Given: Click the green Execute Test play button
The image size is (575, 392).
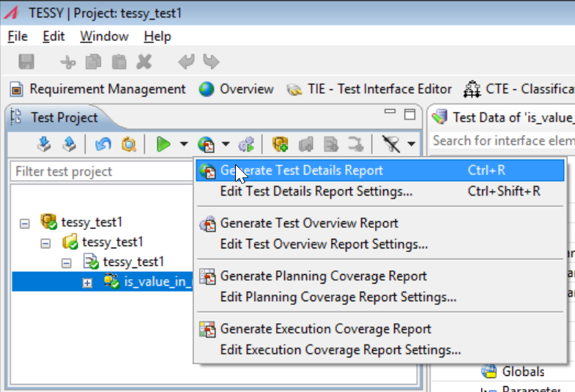Looking at the screenshot, I should (x=163, y=144).
